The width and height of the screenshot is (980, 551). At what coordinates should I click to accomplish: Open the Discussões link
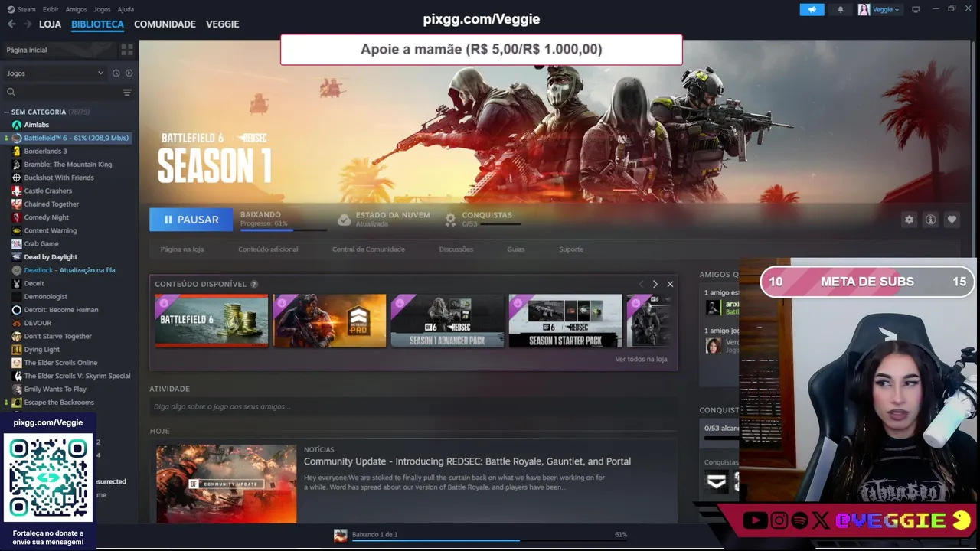click(456, 249)
